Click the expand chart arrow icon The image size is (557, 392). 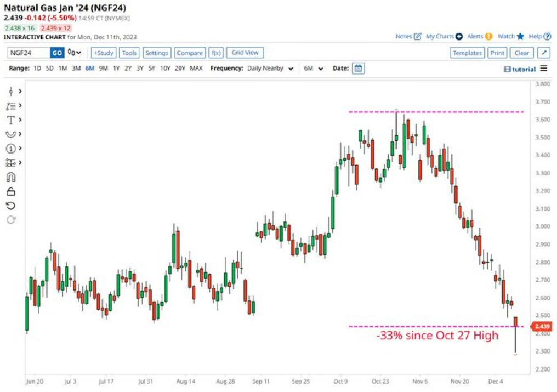pos(543,53)
